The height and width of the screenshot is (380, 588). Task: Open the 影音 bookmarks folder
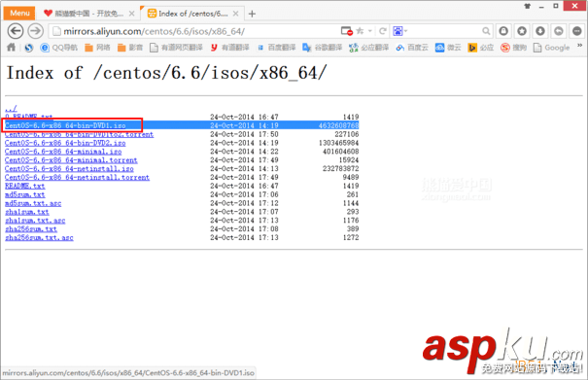[130, 48]
